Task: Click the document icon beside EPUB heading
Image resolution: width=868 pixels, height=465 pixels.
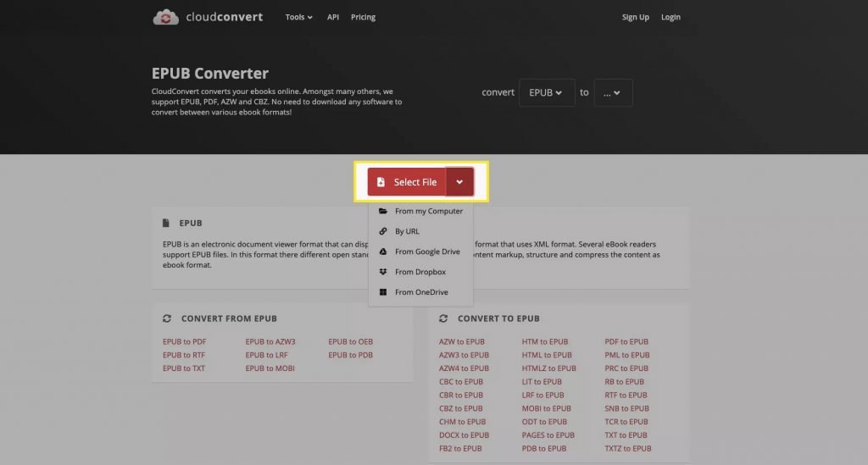Action: [165, 223]
